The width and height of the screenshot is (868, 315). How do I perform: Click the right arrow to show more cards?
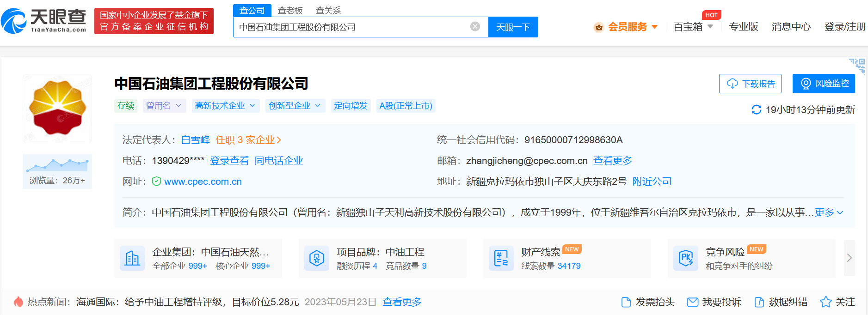point(850,258)
